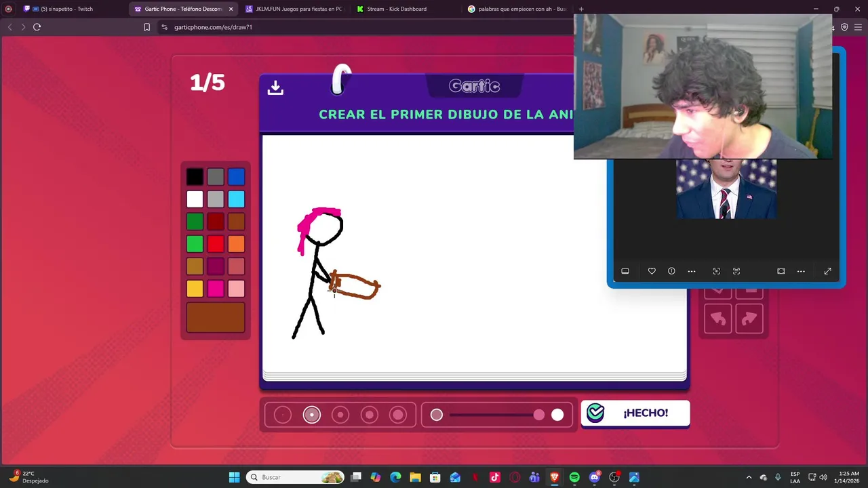The image size is (868, 488).
Task: Open ESP LAA input language switcher
Action: pos(795,477)
